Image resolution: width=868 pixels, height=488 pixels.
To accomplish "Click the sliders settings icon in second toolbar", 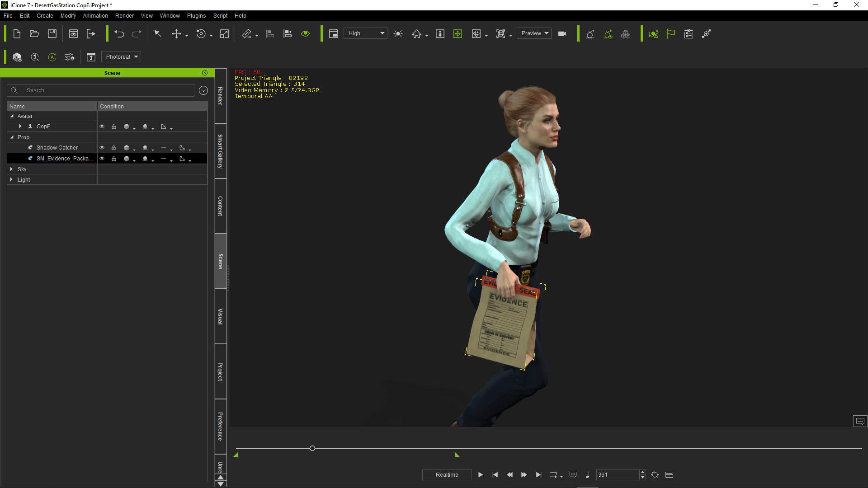I will 69,57.
